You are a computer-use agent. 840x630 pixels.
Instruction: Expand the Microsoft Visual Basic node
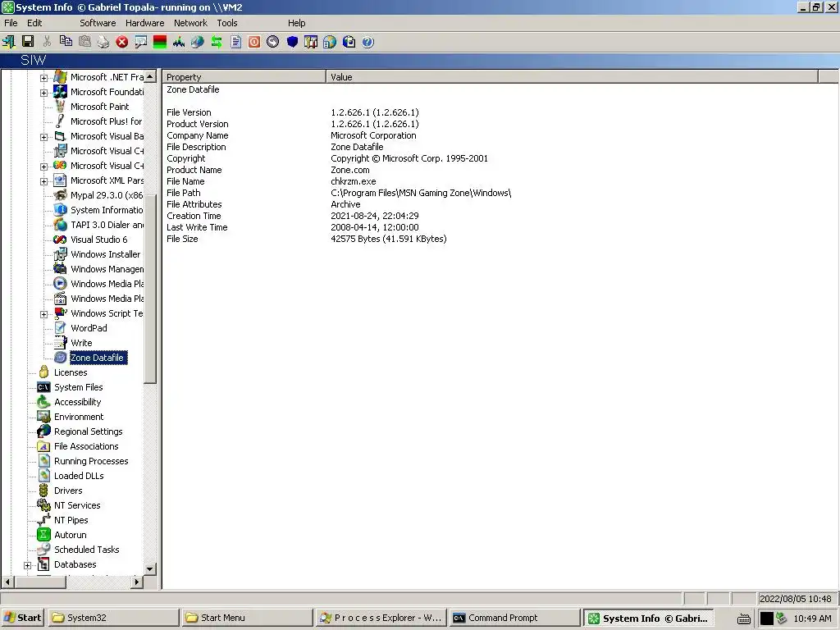coord(44,137)
